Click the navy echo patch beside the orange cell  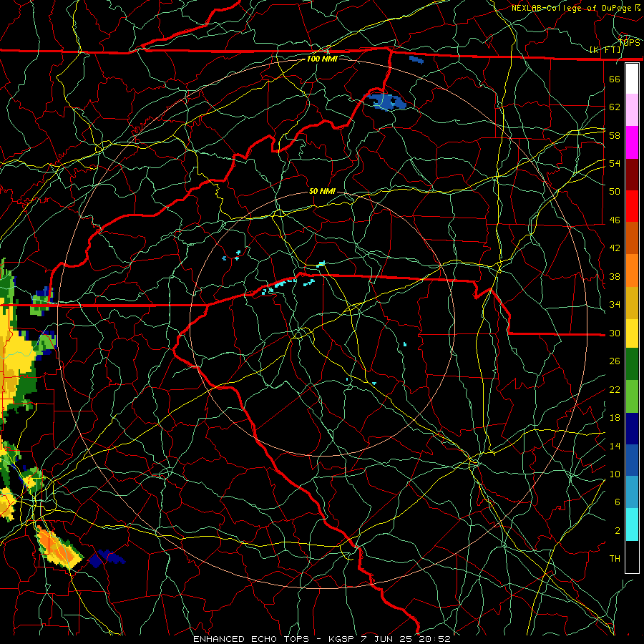106,558
